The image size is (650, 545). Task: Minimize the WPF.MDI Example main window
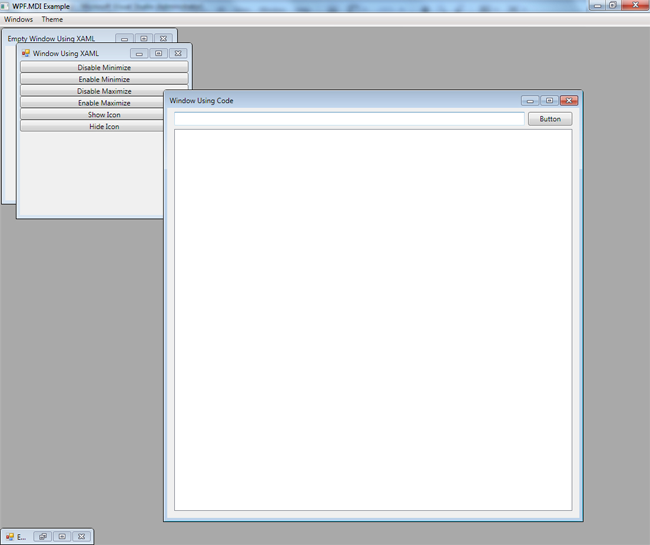(x=598, y=5)
